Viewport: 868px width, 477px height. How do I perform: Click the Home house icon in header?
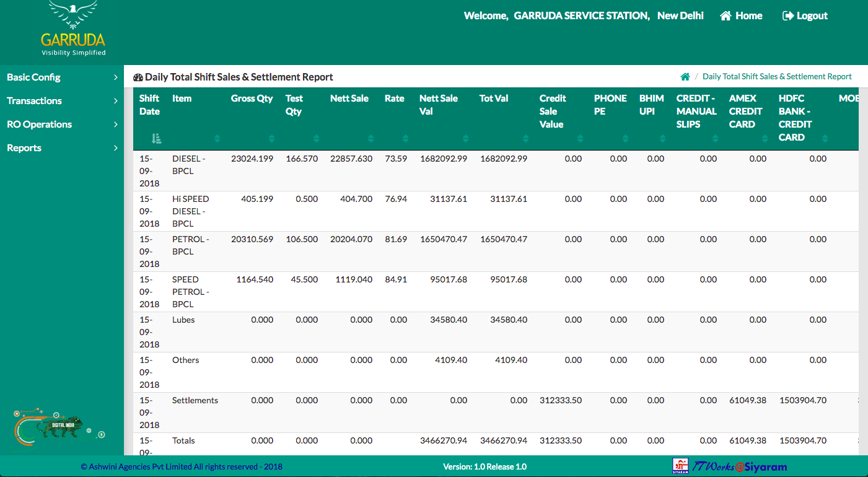[726, 16]
